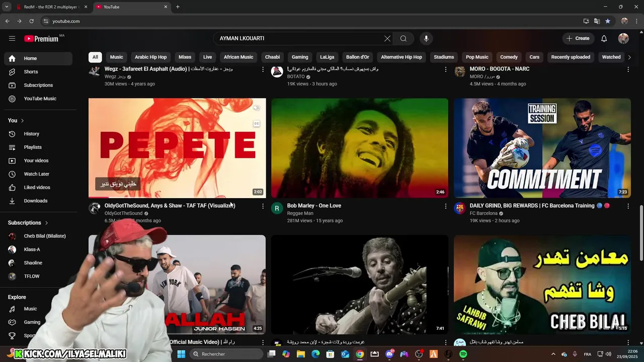The height and width of the screenshot is (362, 644).
Task: Select the Recently uploaded chip
Action: point(571,57)
